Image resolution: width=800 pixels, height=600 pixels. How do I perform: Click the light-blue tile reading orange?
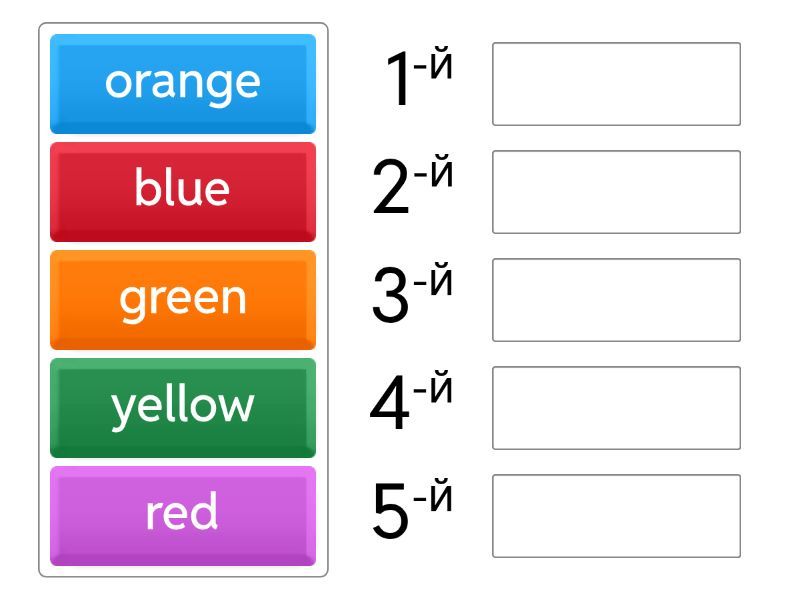[182, 83]
